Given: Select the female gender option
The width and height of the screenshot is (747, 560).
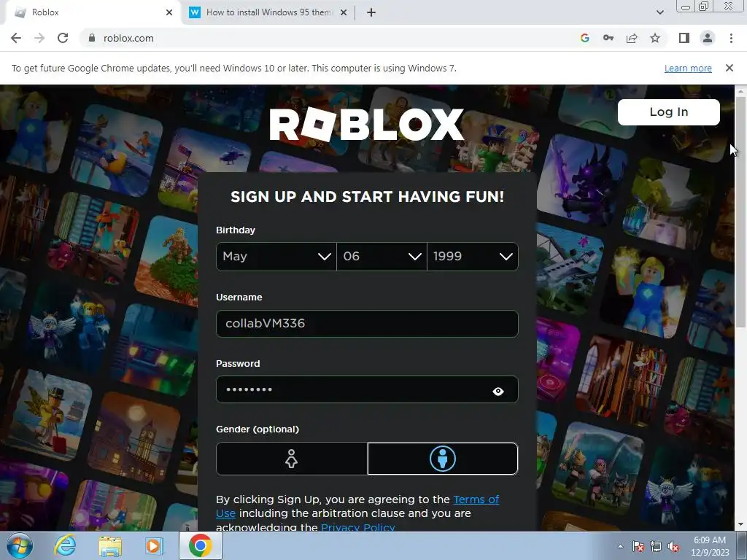Looking at the screenshot, I should (x=292, y=459).
